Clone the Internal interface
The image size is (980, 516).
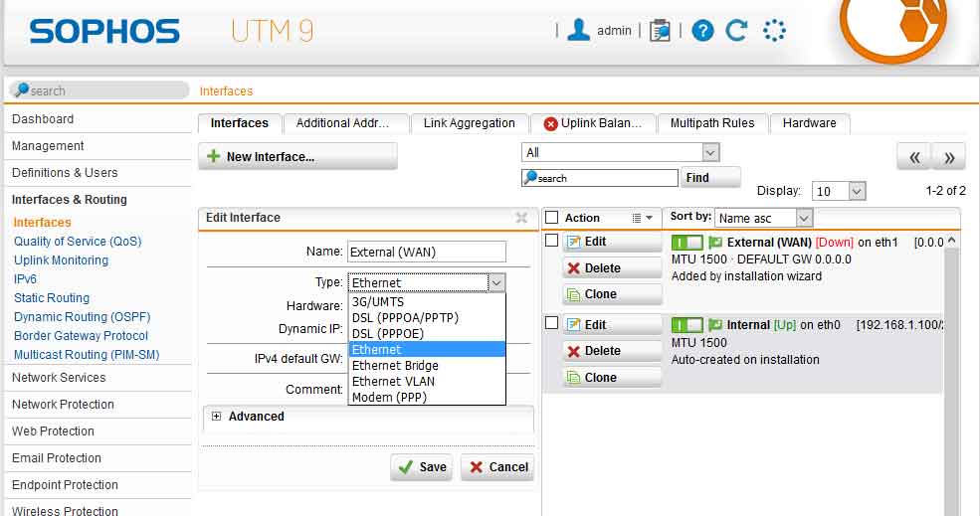coord(612,378)
